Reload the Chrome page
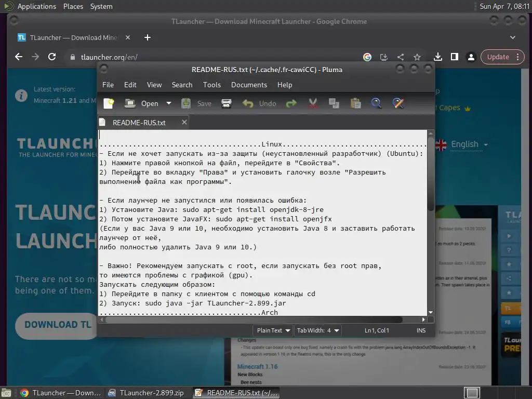 click(x=52, y=57)
